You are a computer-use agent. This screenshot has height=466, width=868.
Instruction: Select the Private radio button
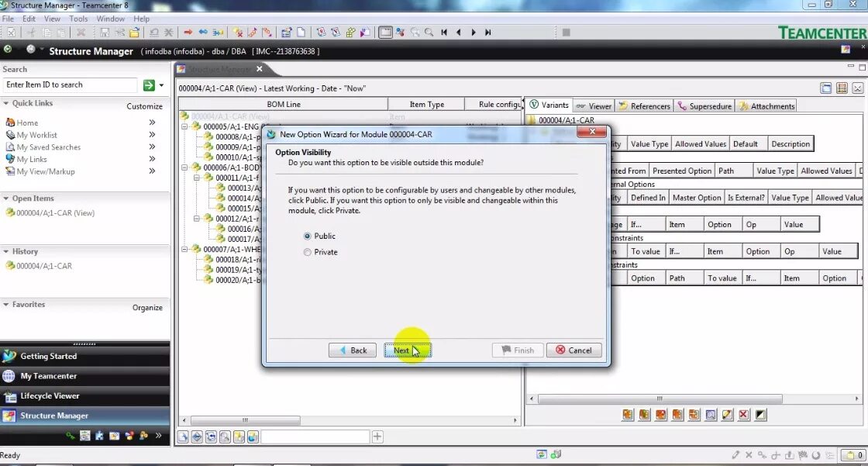(x=307, y=252)
